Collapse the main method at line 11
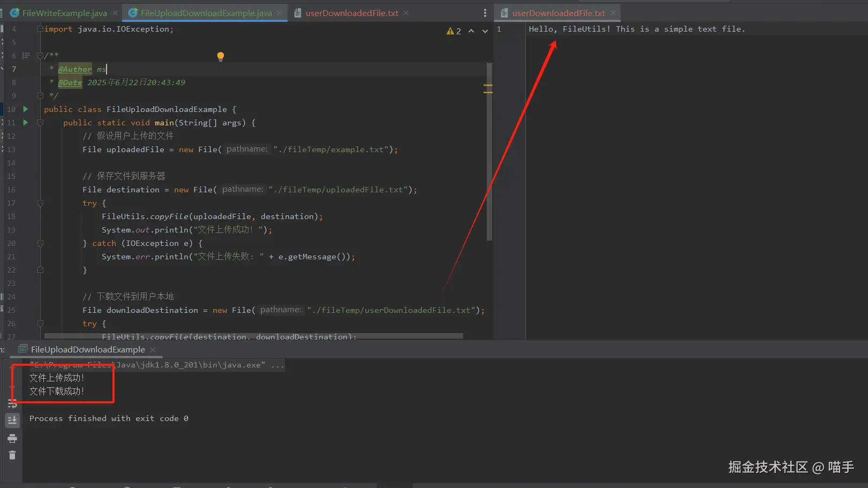The height and width of the screenshot is (488, 868). tap(40, 123)
